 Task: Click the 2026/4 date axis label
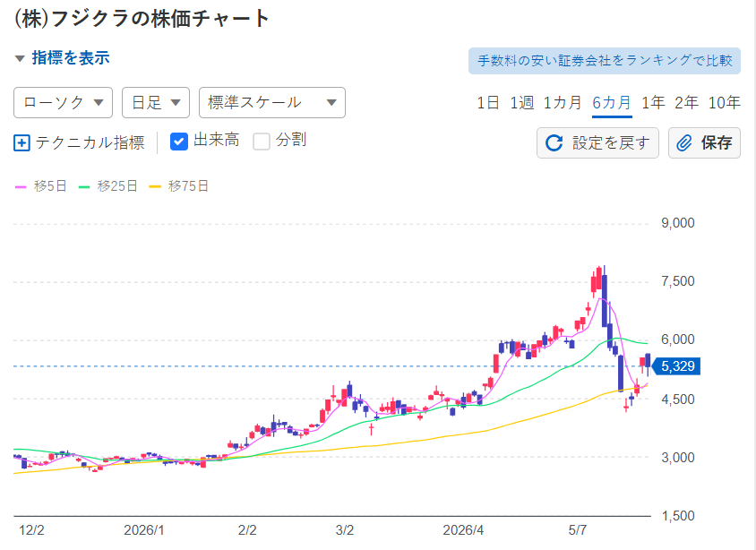tap(463, 530)
